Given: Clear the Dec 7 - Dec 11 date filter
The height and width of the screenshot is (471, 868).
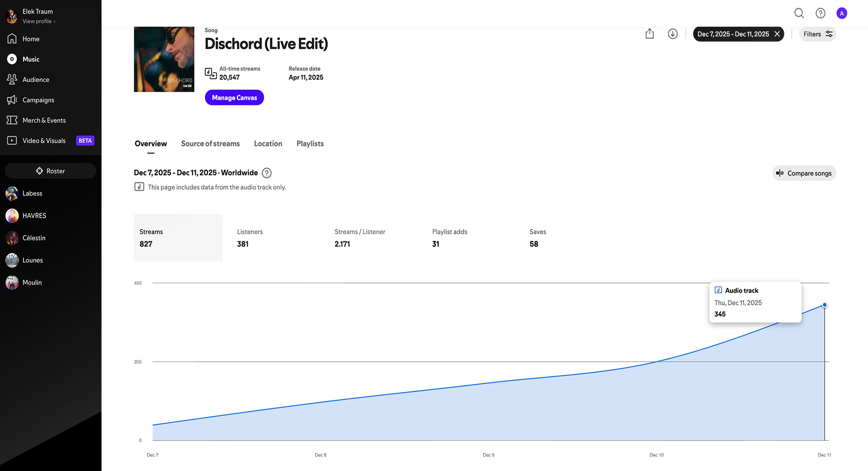Looking at the screenshot, I should pos(777,34).
